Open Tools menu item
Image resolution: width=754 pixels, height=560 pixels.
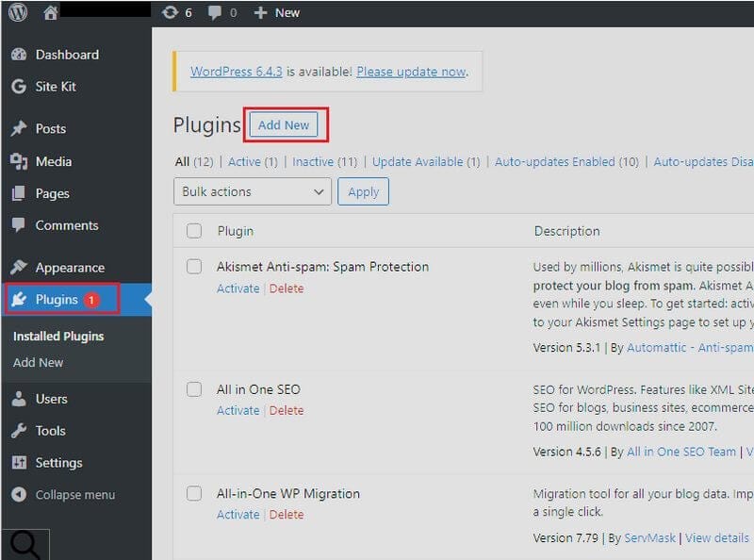click(x=51, y=431)
